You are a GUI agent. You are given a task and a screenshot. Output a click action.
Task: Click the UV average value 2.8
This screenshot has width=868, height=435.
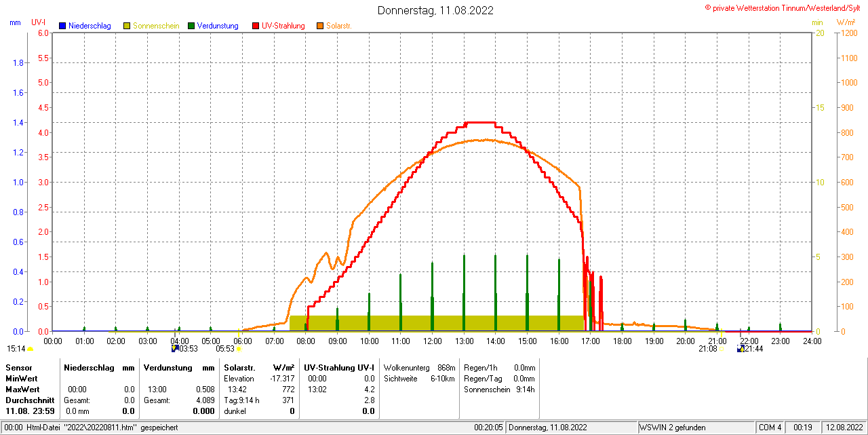(369, 400)
